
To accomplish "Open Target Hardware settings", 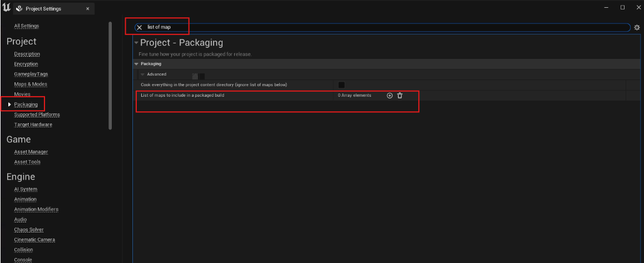I will pyautogui.click(x=33, y=125).
